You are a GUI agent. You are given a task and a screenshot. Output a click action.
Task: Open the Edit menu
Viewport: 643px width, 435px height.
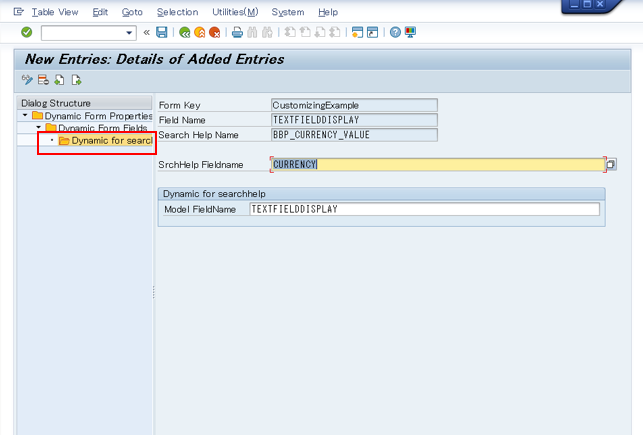[x=100, y=12]
